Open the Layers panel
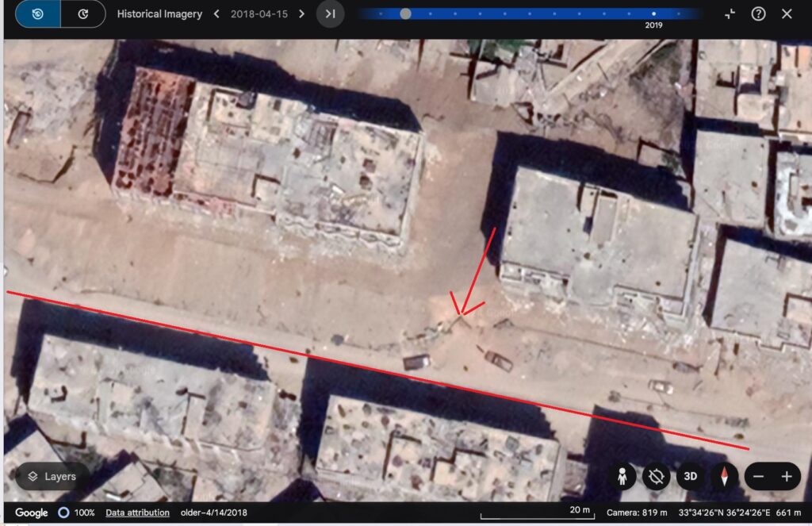812x526 pixels. (x=52, y=476)
